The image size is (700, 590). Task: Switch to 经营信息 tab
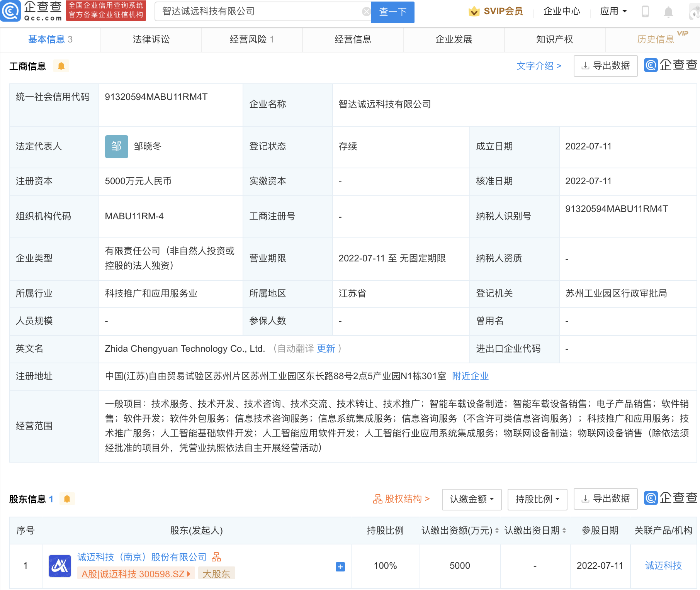coord(353,39)
